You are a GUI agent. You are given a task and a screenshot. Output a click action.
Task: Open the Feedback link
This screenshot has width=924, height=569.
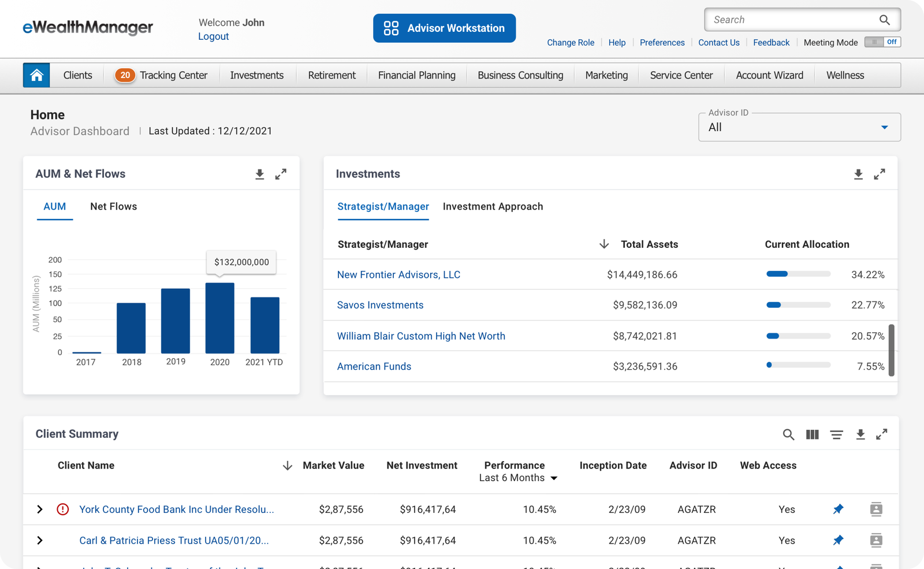pyautogui.click(x=772, y=43)
